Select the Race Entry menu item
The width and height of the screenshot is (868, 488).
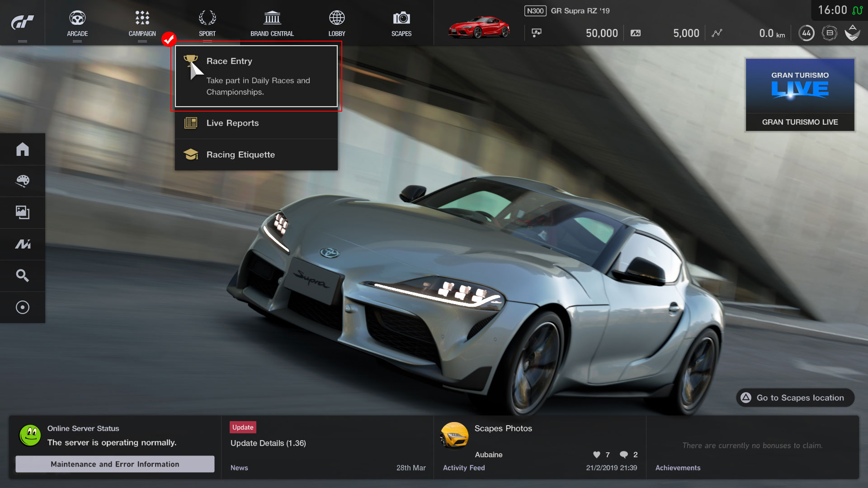pyautogui.click(x=256, y=76)
